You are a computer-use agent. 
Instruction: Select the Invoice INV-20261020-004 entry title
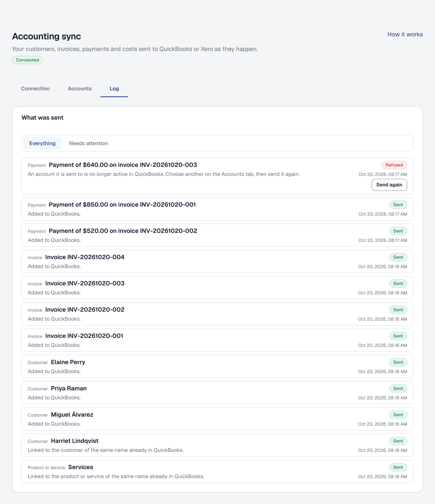(x=85, y=257)
